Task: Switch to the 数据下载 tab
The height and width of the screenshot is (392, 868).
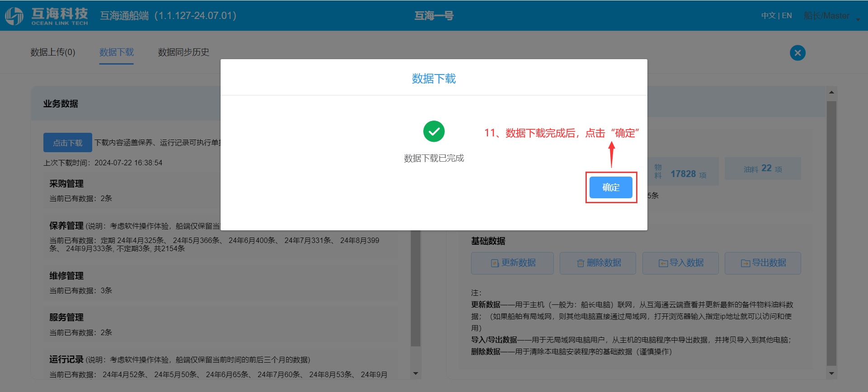Action: click(117, 52)
